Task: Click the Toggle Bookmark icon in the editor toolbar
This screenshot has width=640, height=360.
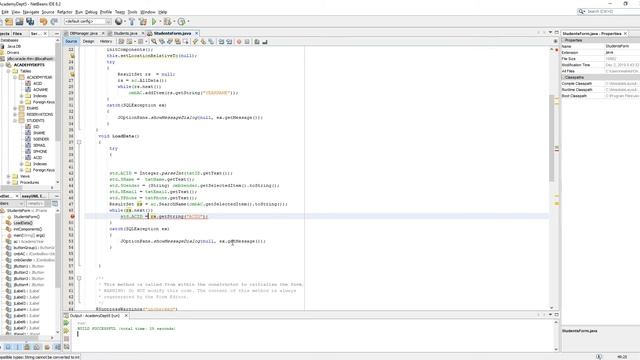Action: (211, 41)
